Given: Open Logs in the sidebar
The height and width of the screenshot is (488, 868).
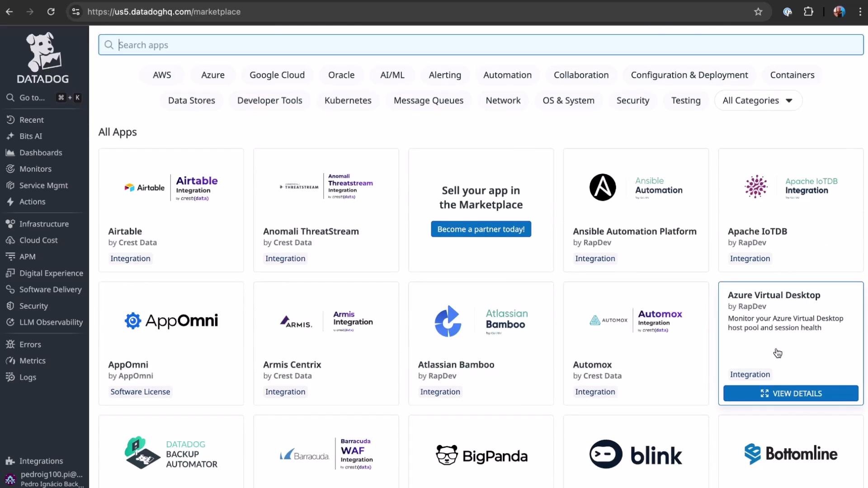Looking at the screenshot, I should coord(28,377).
